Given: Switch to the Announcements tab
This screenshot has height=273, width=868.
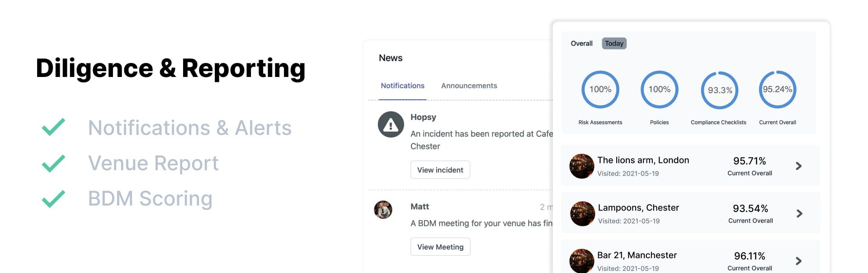Looking at the screenshot, I should [x=469, y=86].
